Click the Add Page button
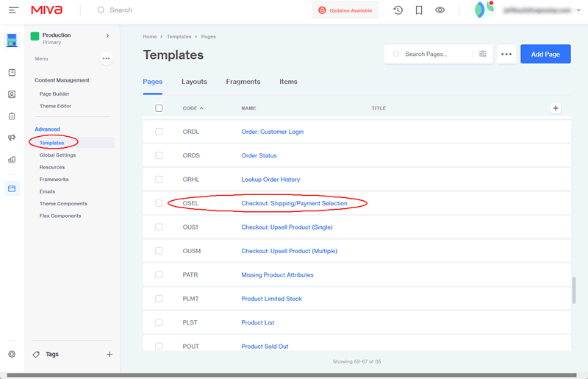588x379 pixels. [545, 54]
